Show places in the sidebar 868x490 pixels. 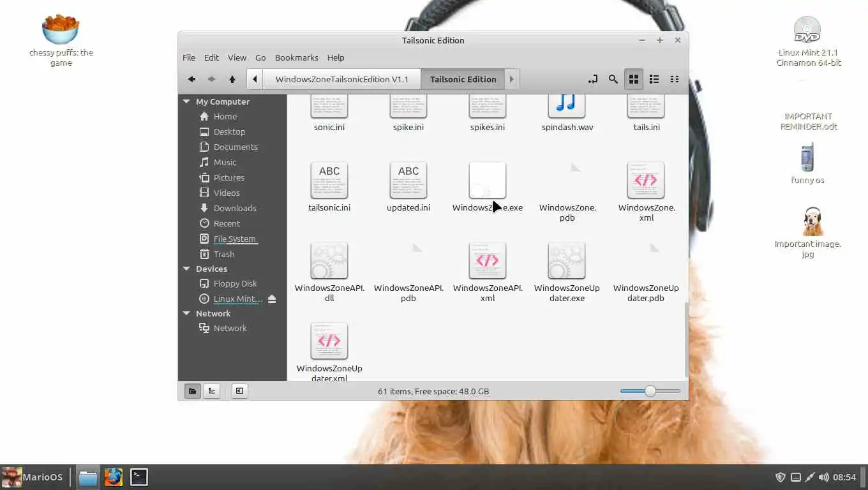coord(192,391)
